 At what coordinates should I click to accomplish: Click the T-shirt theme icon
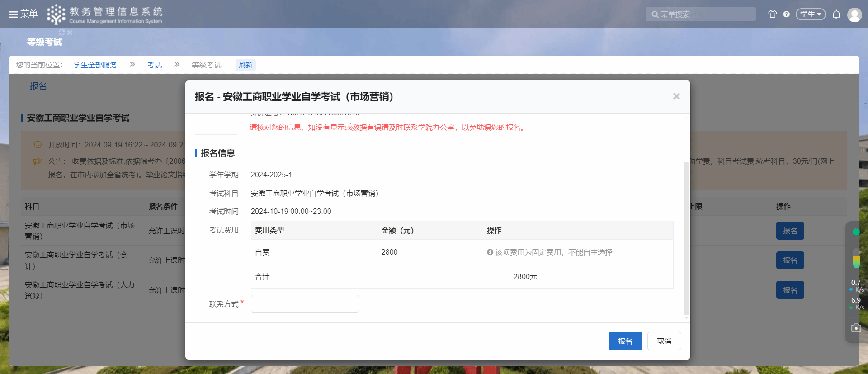(772, 14)
